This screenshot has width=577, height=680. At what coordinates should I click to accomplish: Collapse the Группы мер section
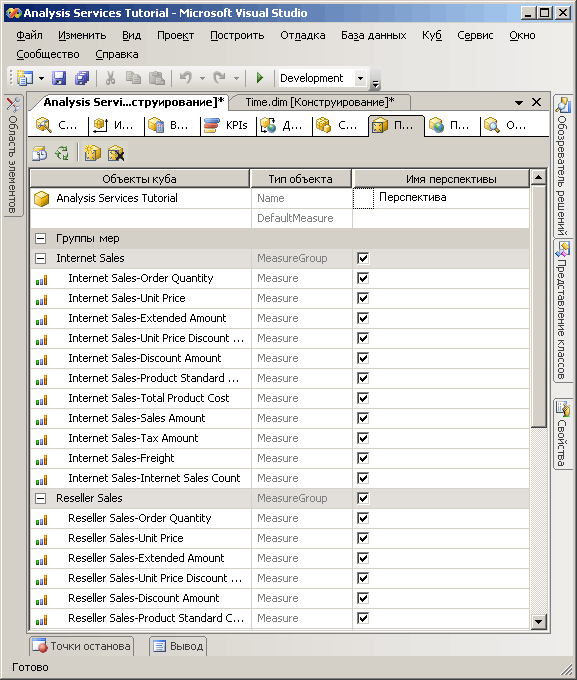[40, 239]
